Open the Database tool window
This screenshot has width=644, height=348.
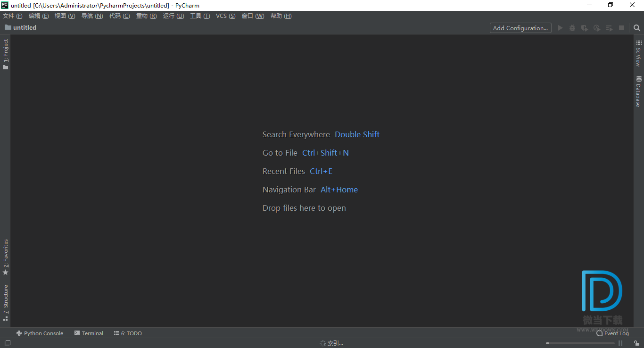click(639, 91)
